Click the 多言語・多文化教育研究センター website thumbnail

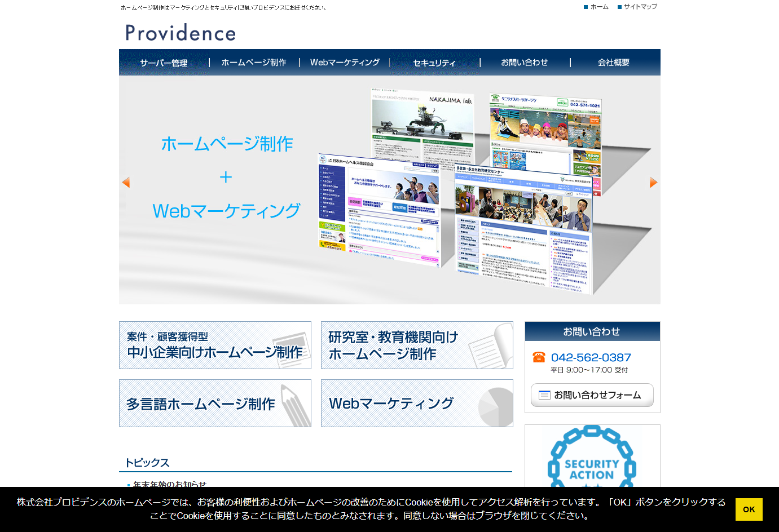pyautogui.click(x=523, y=230)
